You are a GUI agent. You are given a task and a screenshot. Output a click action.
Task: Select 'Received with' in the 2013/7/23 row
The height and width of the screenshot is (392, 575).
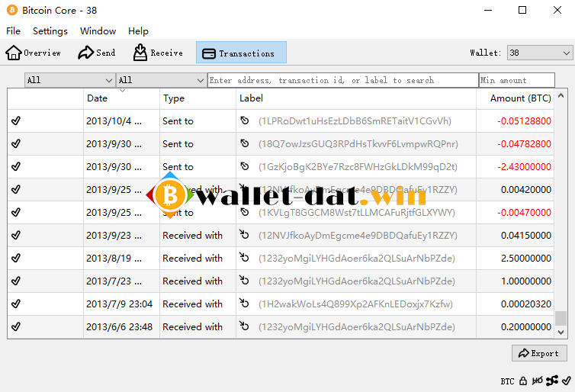(x=192, y=281)
